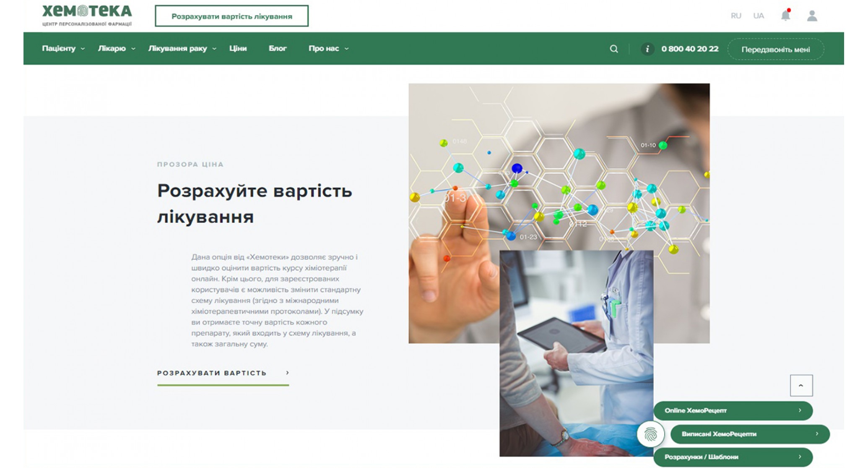868x468 pixels.
Task: Open Виписані ХемоРецепти quick button
Action: click(750, 434)
